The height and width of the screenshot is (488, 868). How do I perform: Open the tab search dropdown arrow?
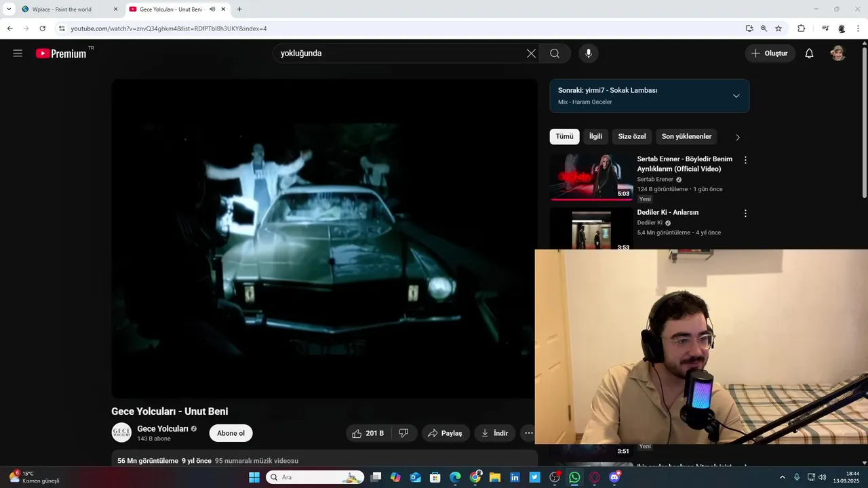click(x=9, y=9)
